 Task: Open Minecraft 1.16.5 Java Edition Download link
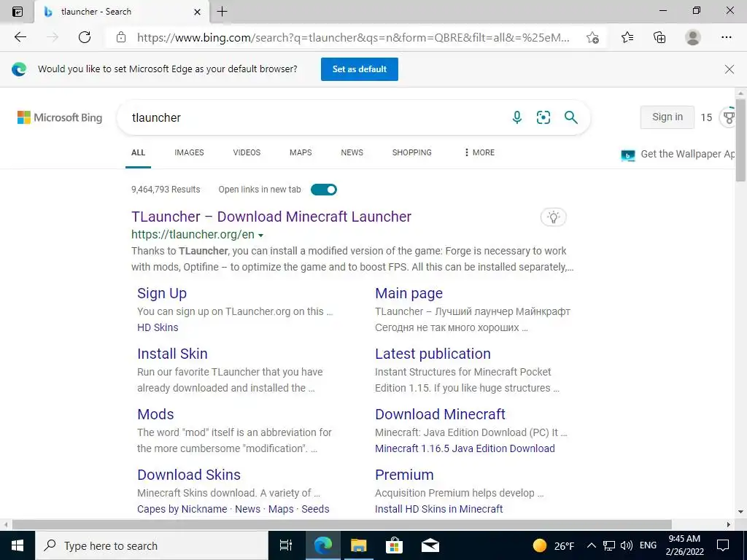(465, 448)
